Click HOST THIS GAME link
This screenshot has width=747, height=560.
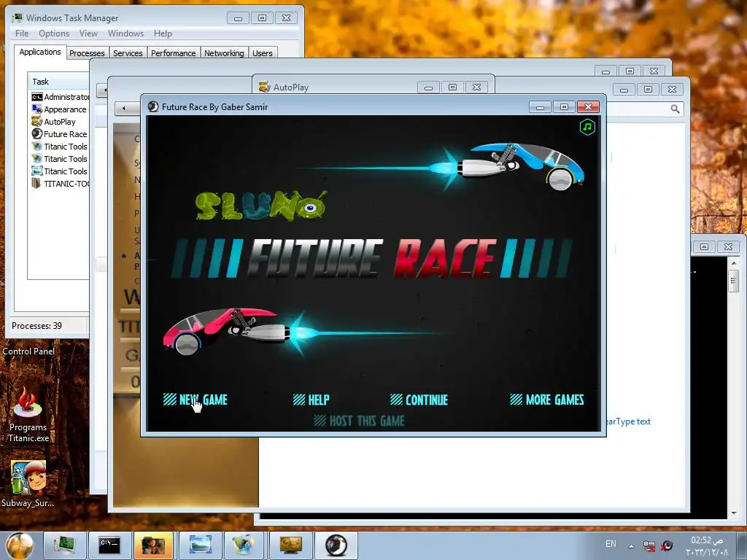(x=359, y=421)
